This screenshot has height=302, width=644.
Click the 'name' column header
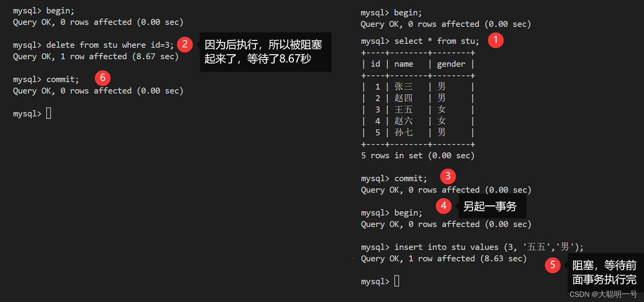click(x=404, y=64)
